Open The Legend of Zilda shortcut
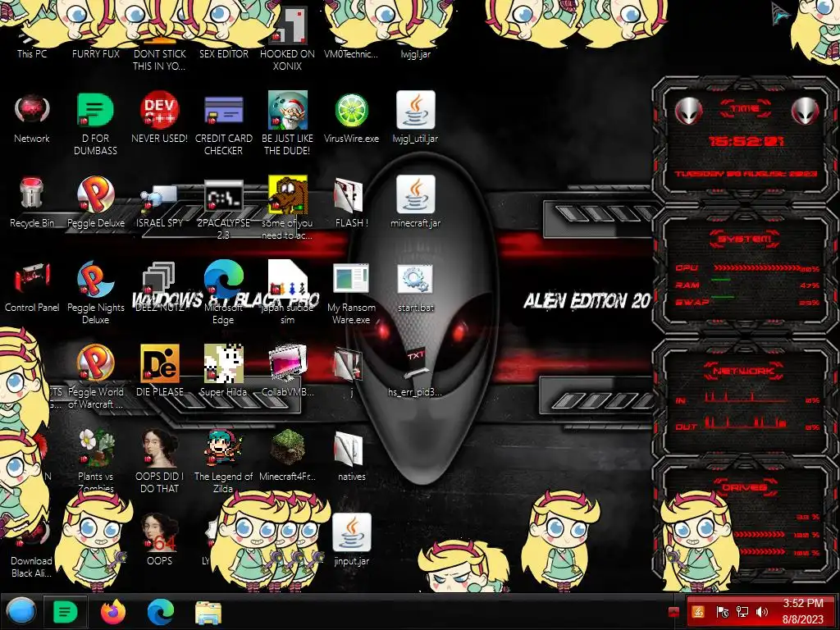The width and height of the screenshot is (840, 630). click(223, 447)
